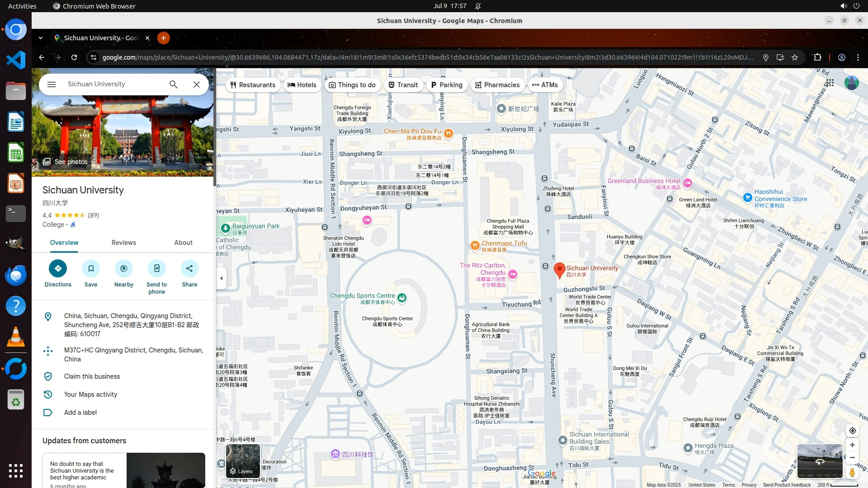This screenshot has height=488, width=868.
Task: Open the See photos thumbnail
Action: point(65,162)
